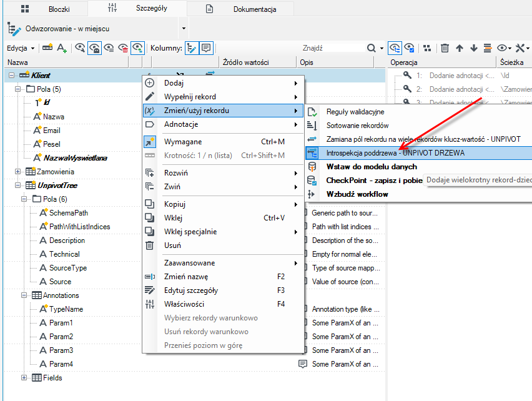
Task: Click the comment icon in the Param4 row
Action: 303,364
